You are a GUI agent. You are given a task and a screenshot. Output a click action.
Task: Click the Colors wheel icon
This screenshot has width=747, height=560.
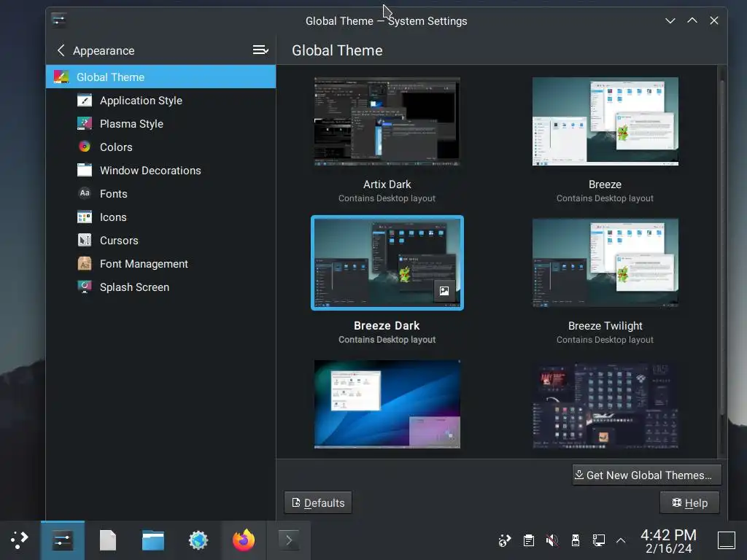(85, 147)
